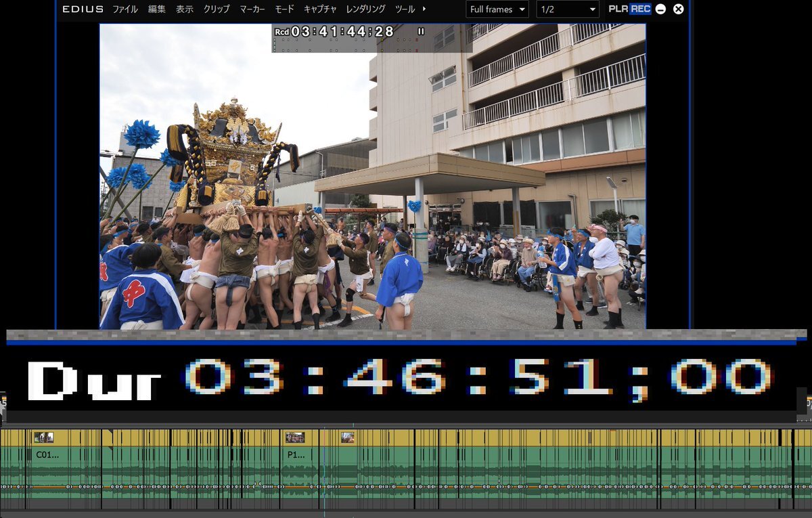
Task: Select the C01 clip thumbnail on timeline
Action: tap(44, 437)
